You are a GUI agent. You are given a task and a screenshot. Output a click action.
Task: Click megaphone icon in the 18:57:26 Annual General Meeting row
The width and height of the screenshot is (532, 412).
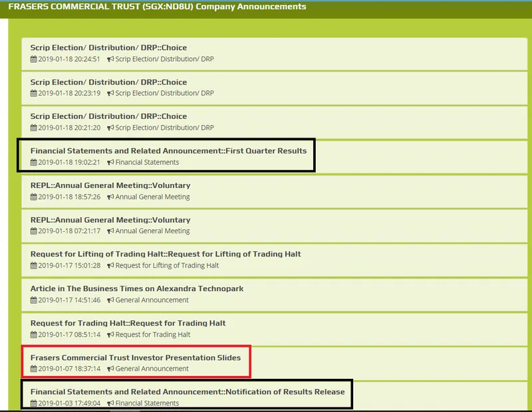[x=110, y=197]
